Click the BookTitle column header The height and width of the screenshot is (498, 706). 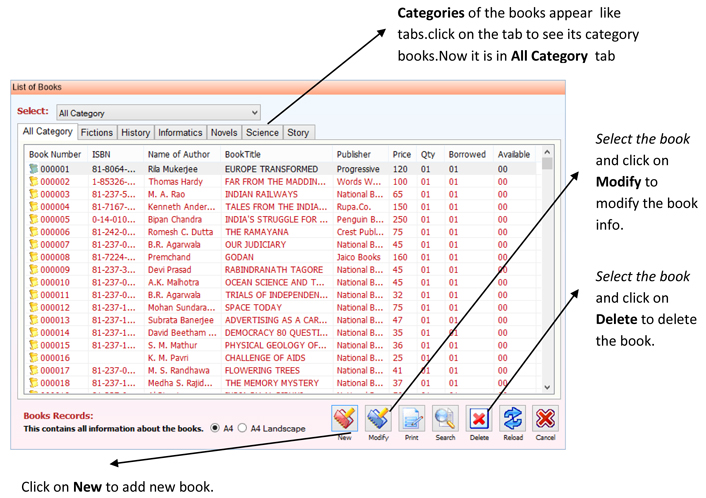(x=276, y=154)
